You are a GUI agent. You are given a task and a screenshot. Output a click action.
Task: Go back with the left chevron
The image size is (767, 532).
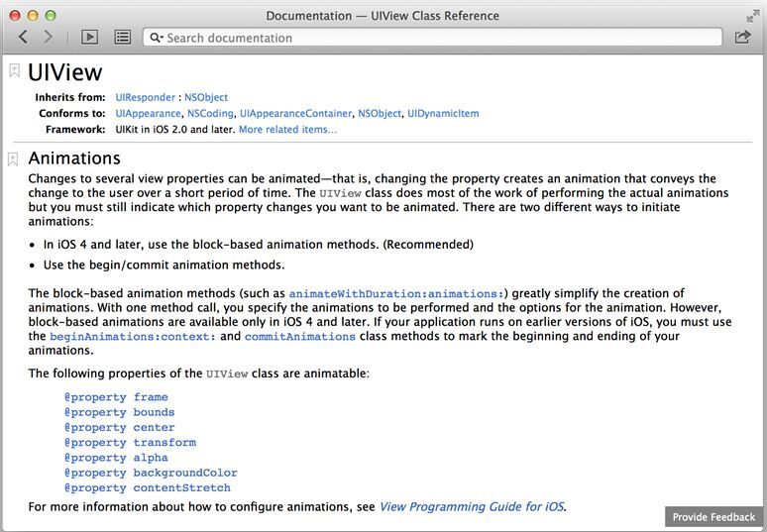[x=23, y=37]
